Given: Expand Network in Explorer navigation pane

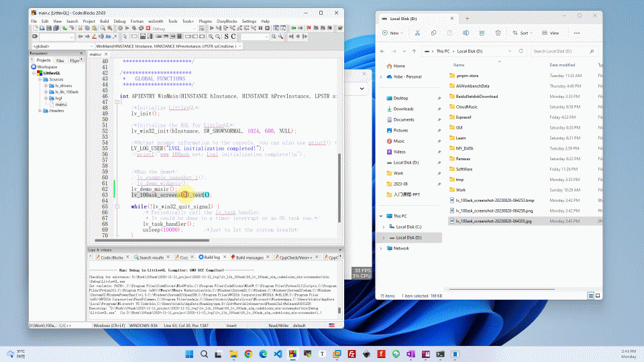Looking at the screenshot, I should (381, 248).
